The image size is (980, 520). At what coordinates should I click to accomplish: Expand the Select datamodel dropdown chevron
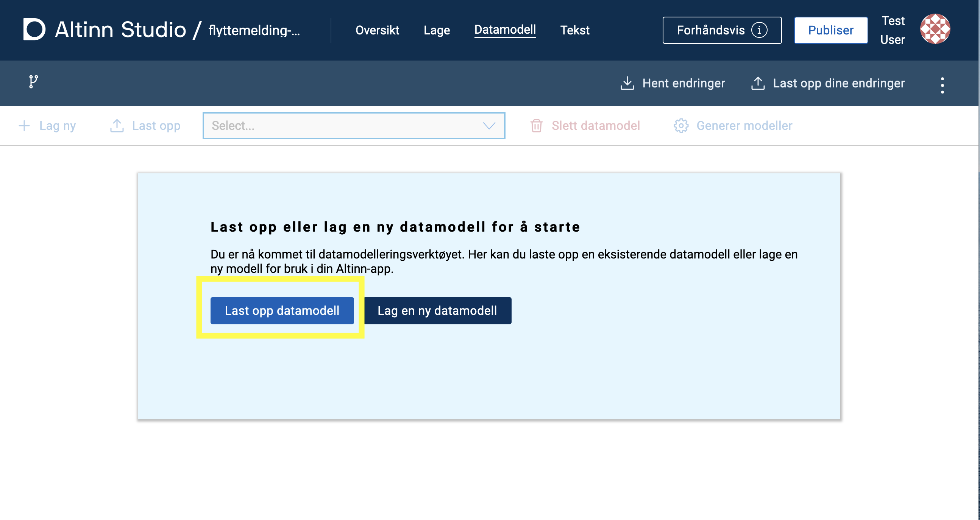coord(488,125)
